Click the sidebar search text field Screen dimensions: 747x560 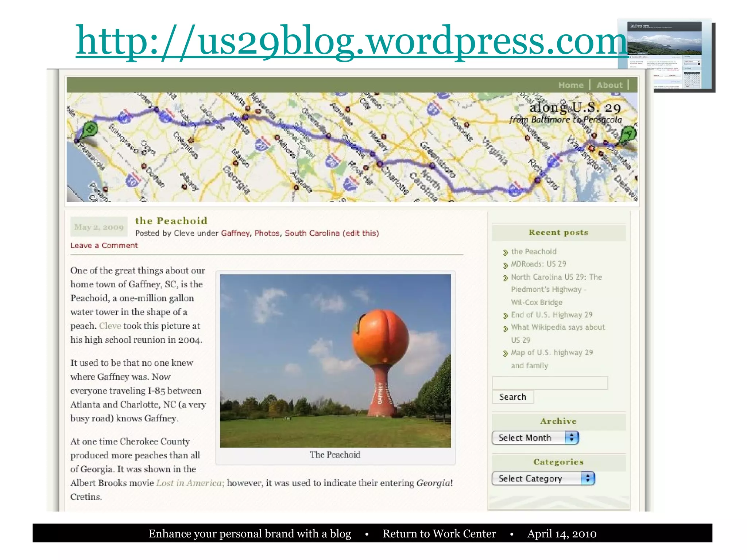(x=550, y=383)
